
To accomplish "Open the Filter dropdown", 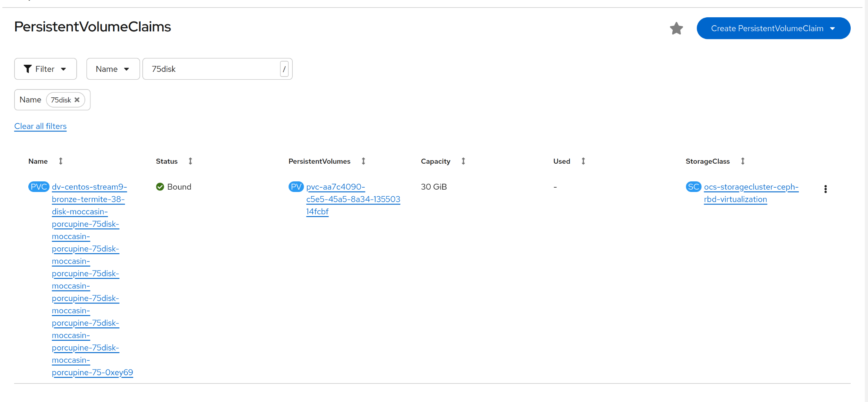I will pos(46,69).
